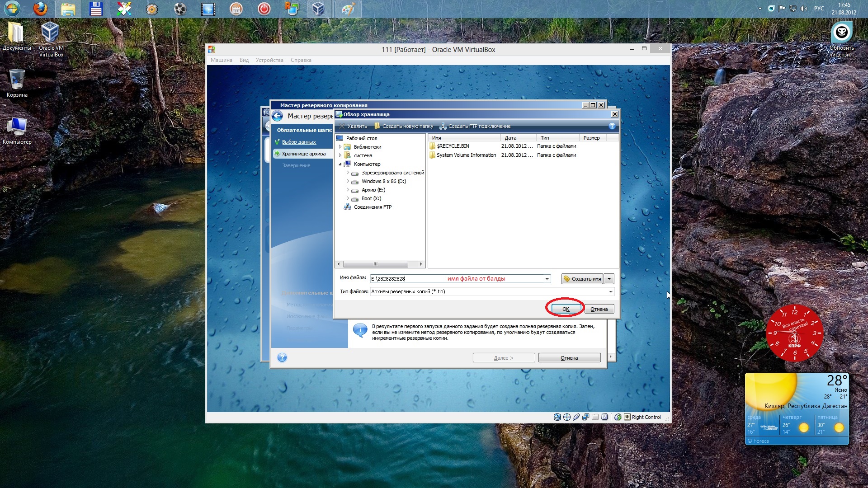Click the film reel taskbar icon
The width and height of the screenshot is (868, 488).
180,9
